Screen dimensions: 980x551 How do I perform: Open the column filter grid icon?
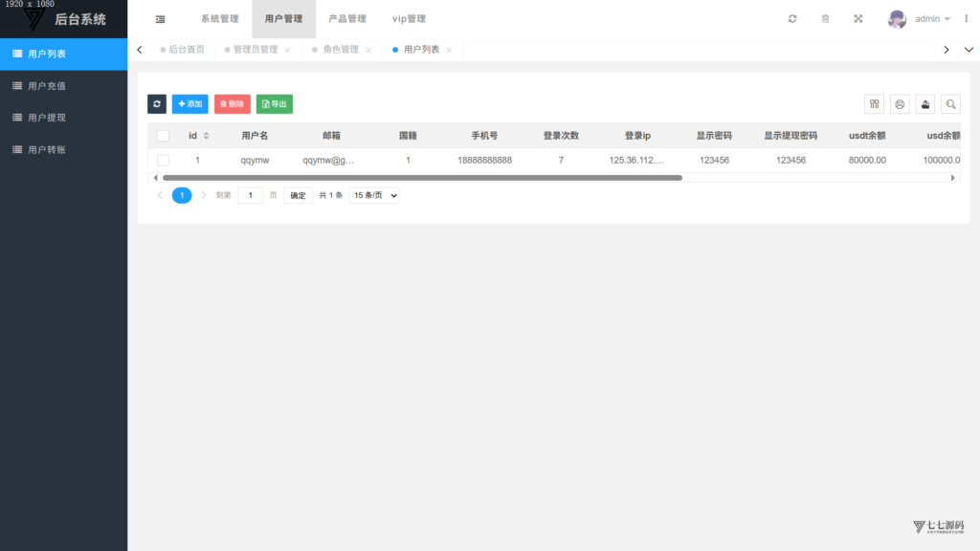coord(875,104)
